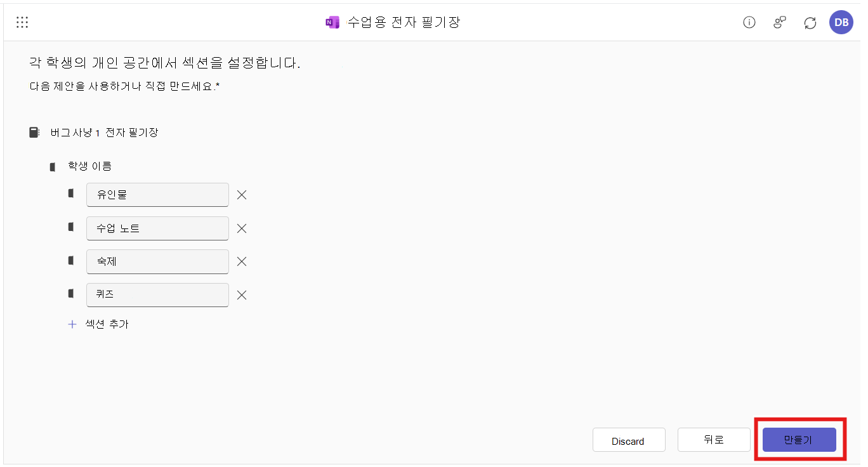The height and width of the screenshot is (467, 868).
Task: Edit the 퀴즈 section name field
Action: 157,295
